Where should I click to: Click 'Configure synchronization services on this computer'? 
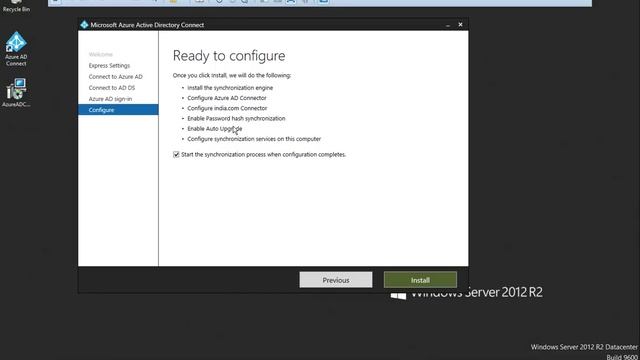(x=254, y=139)
